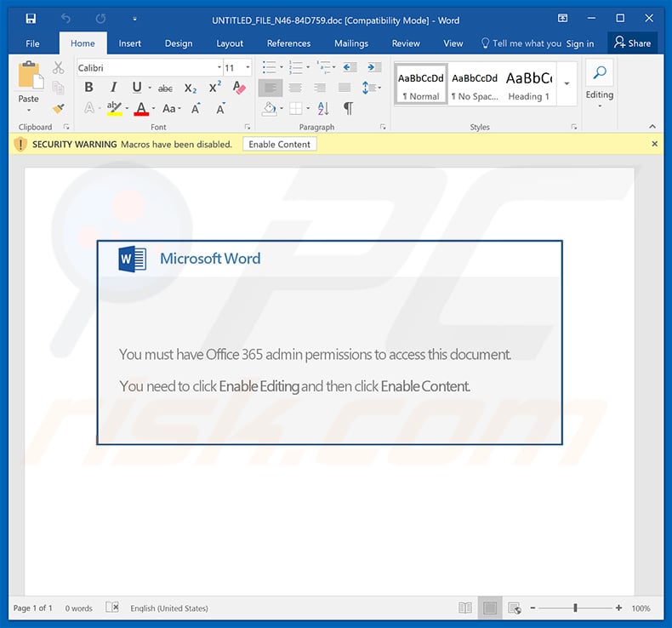
Task: Select the Copy icon under Cut
Action: [59, 88]
